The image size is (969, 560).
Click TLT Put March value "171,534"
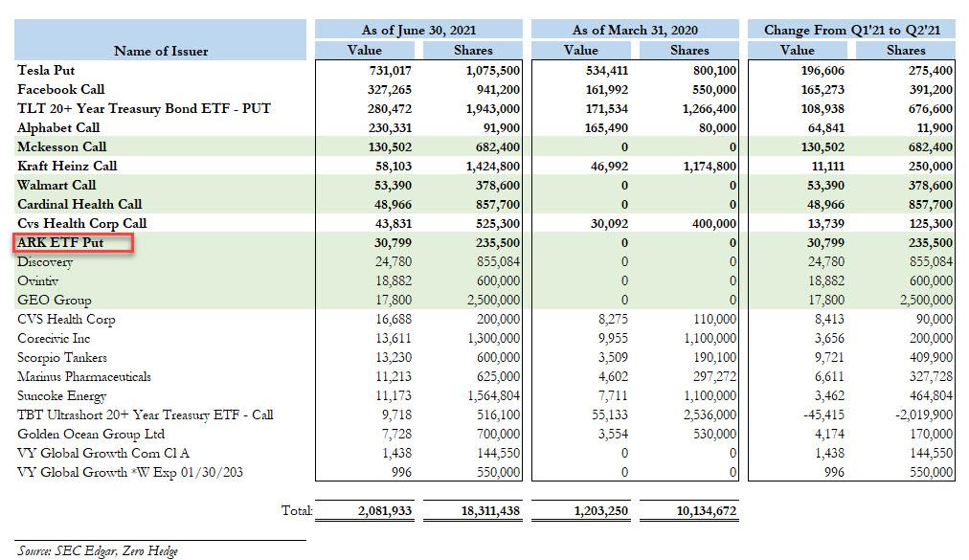pos(607,109)
